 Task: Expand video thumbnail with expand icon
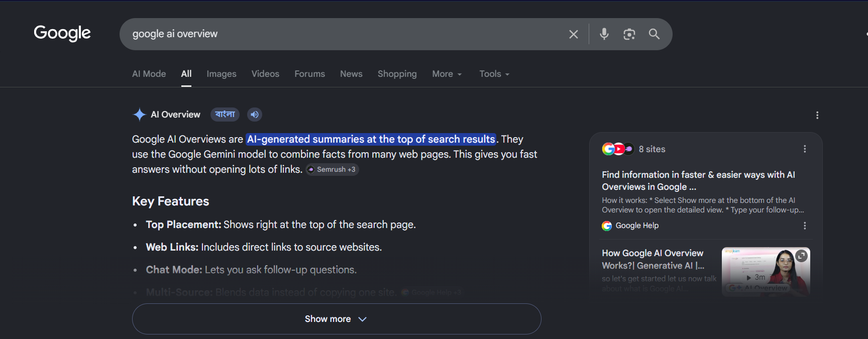[802, 256]
